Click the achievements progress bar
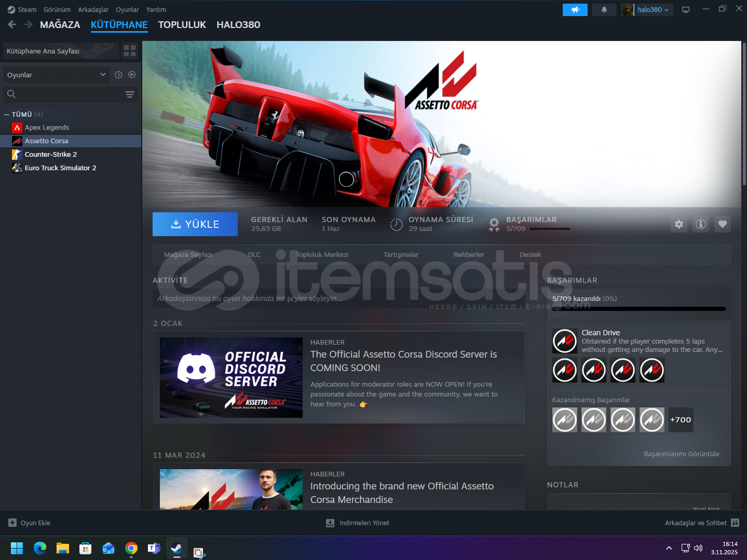The image size is (747, 560). tap(639, 309)
